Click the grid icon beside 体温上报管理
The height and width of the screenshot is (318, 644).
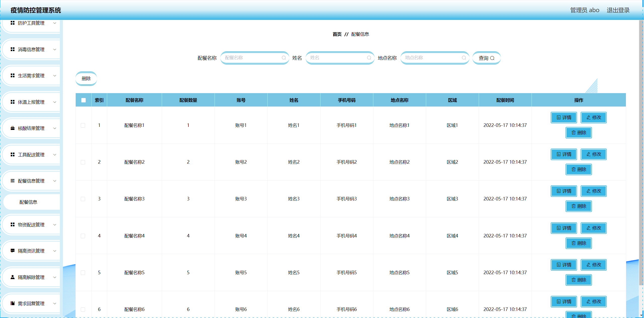click(13, 102)
